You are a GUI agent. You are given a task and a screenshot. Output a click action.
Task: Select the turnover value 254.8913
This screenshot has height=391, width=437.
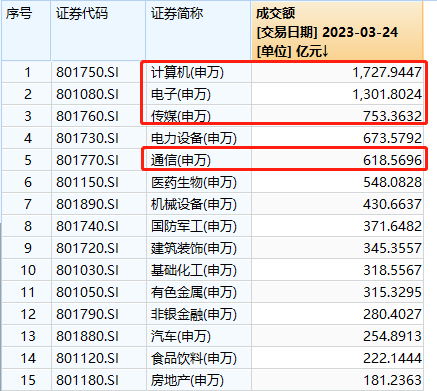[392, 336]
